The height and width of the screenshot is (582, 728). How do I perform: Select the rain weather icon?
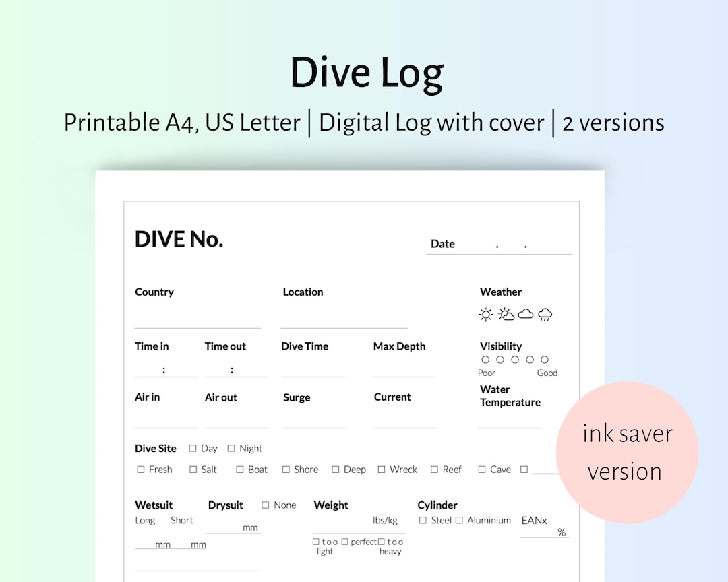click(x=545, y=314)
